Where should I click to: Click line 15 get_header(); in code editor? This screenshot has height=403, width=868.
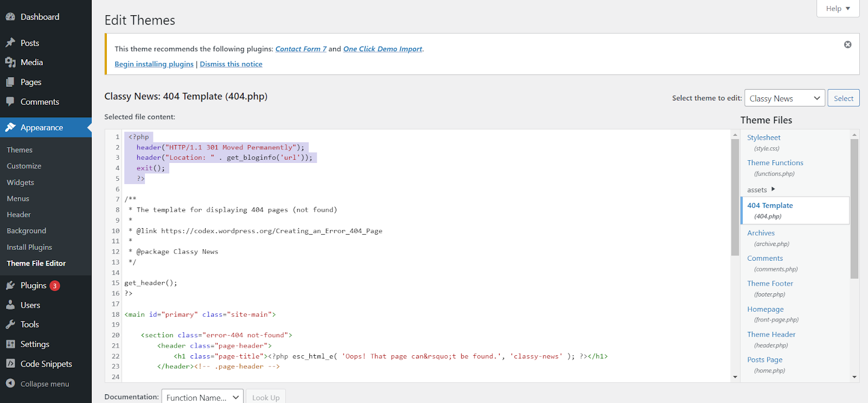click(x=151, y=283)
